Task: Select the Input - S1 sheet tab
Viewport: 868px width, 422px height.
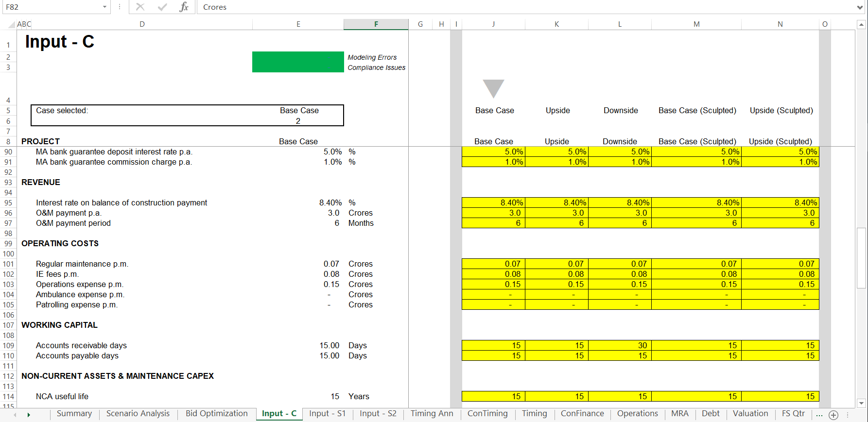Action: [328, 414]
